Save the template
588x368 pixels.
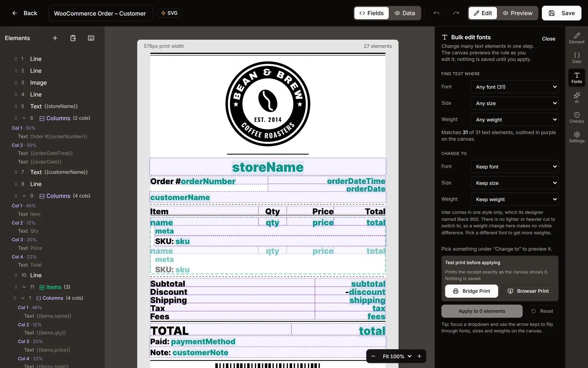562,13
